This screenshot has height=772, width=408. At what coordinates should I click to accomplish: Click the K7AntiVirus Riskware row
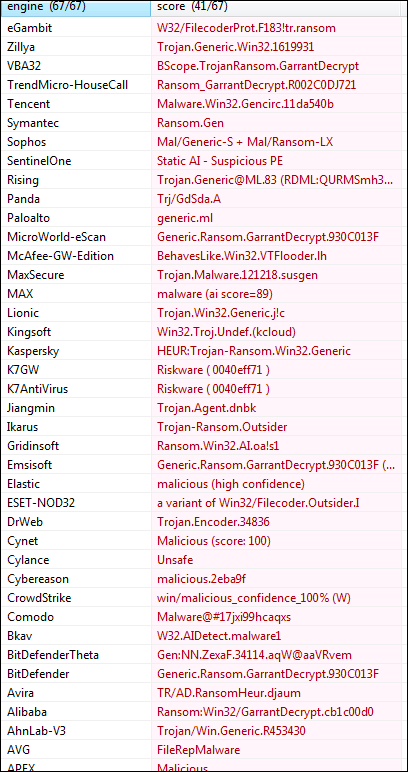(204, 389)
